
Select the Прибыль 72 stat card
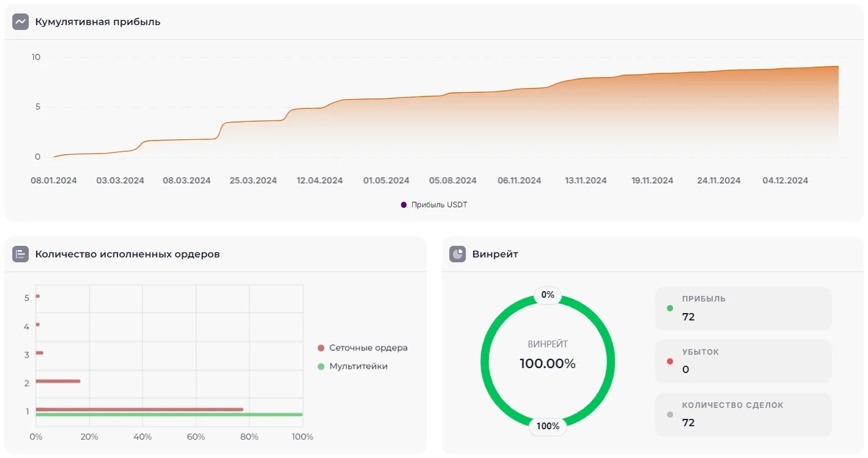(743, 308)
